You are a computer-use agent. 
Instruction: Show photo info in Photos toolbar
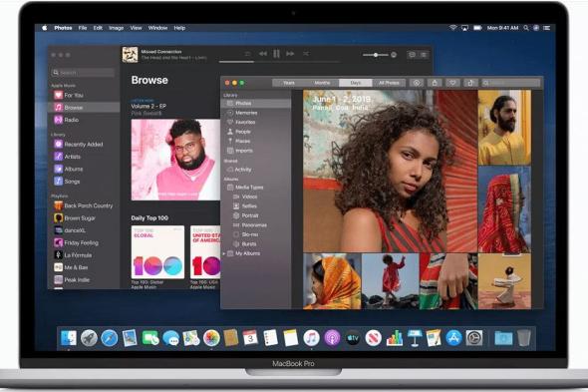click(x=417, y=83)
